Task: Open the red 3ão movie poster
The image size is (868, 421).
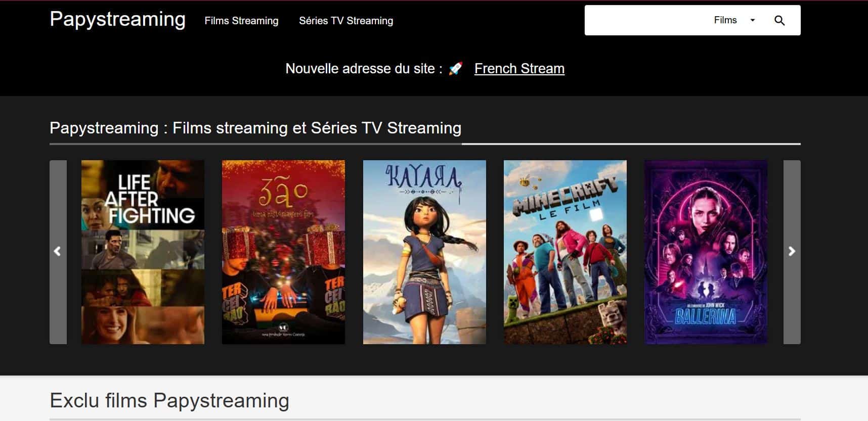Action: (x=283, y=252)
